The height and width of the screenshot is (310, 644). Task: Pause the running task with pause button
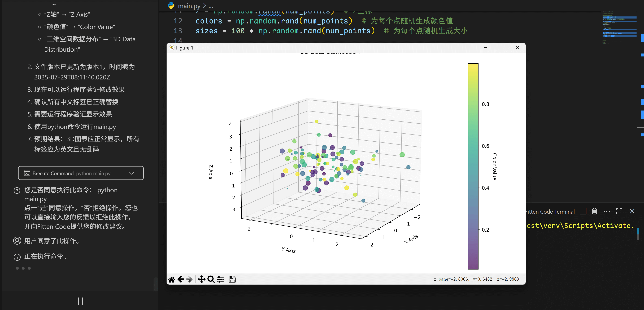tap(80, 301)
